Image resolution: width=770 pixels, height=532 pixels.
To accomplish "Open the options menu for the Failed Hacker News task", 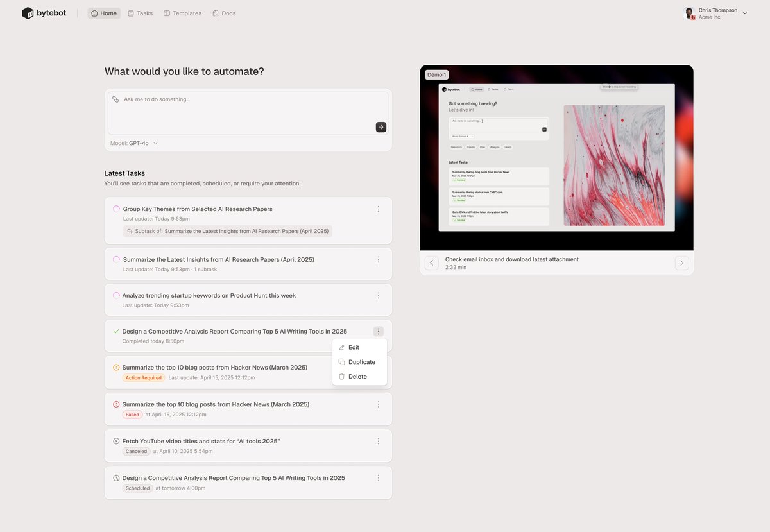I will (379, 404).
